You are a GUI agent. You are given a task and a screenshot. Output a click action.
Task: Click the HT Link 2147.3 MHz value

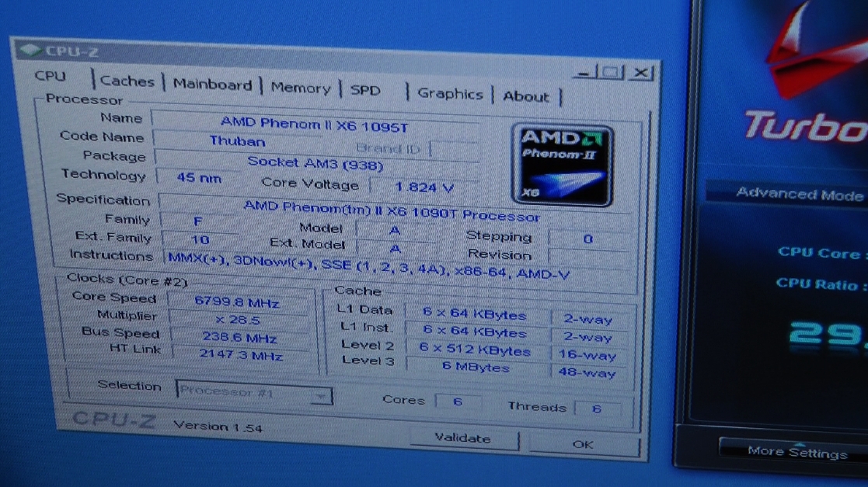[x=241, y=355]
